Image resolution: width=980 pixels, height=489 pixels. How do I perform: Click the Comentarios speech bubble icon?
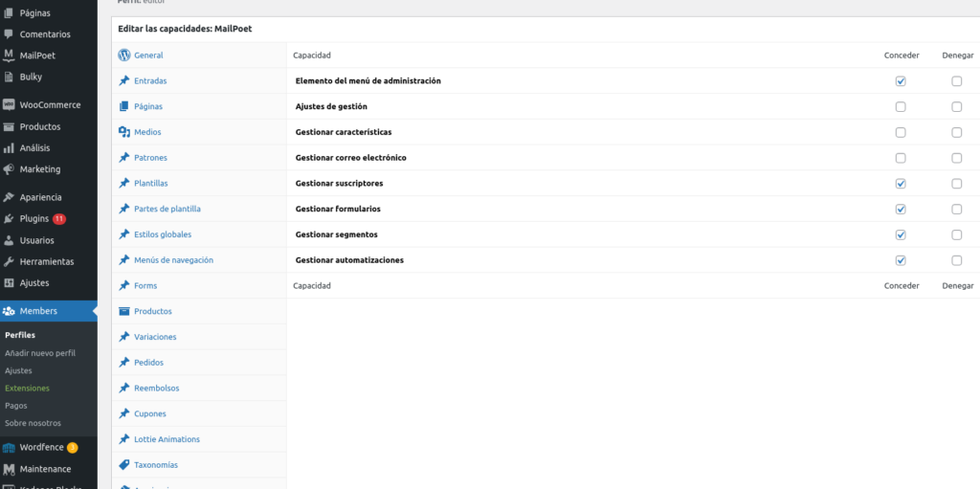(9, 33)
